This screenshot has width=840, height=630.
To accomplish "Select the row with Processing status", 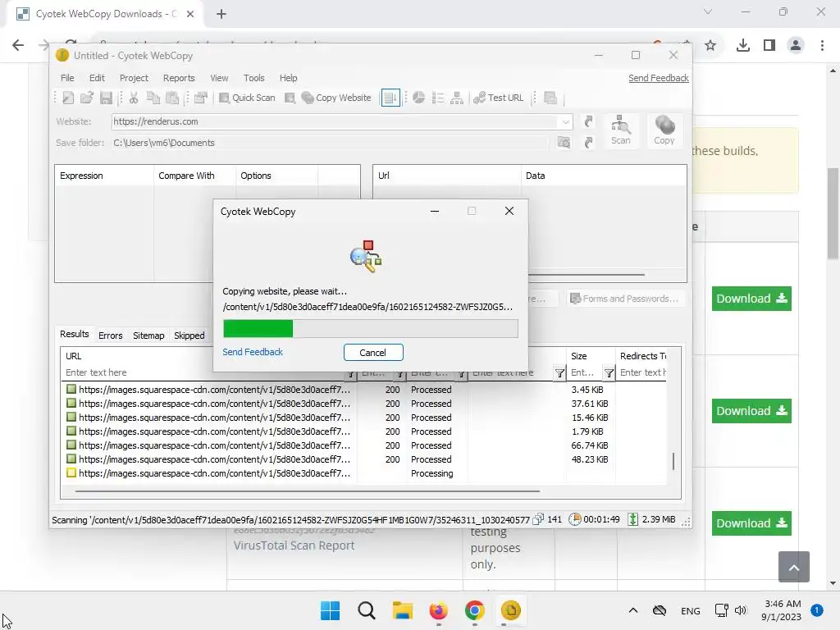I will click(365, 473).
